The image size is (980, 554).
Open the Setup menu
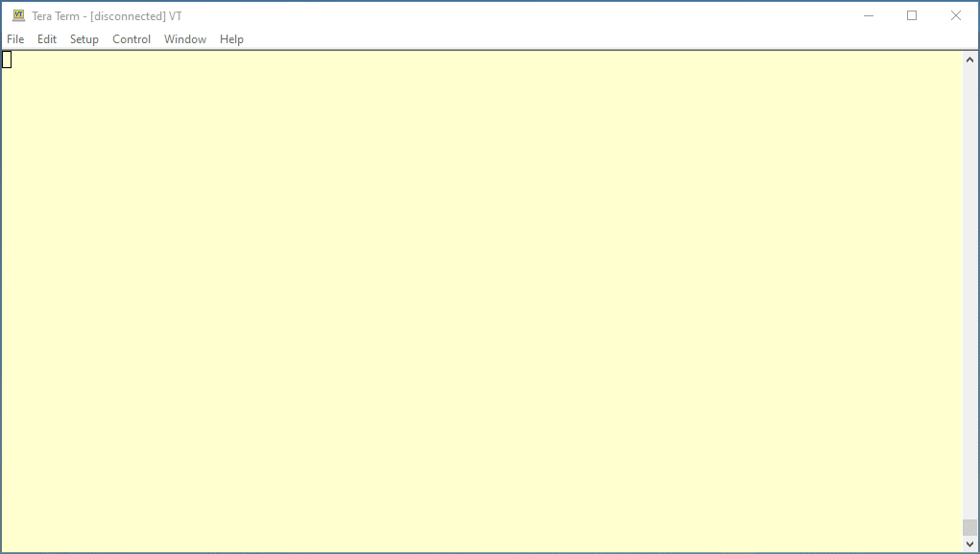84,39
